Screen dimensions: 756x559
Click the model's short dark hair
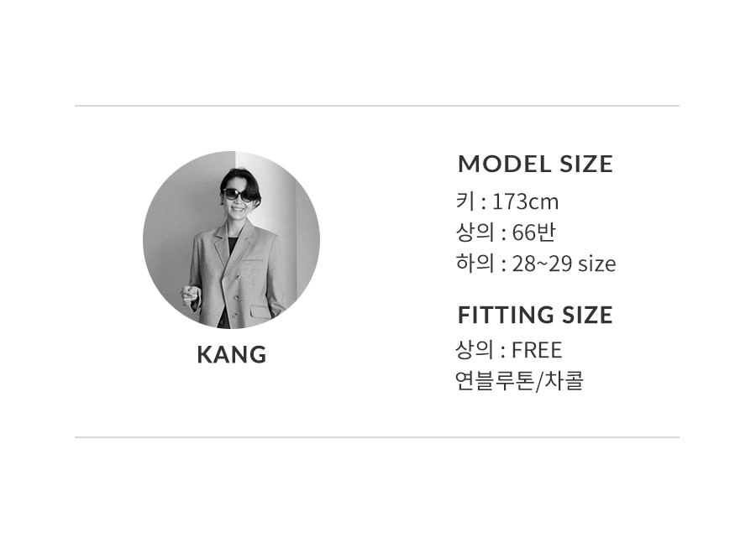pyautogui.click(x=240, y=180)
